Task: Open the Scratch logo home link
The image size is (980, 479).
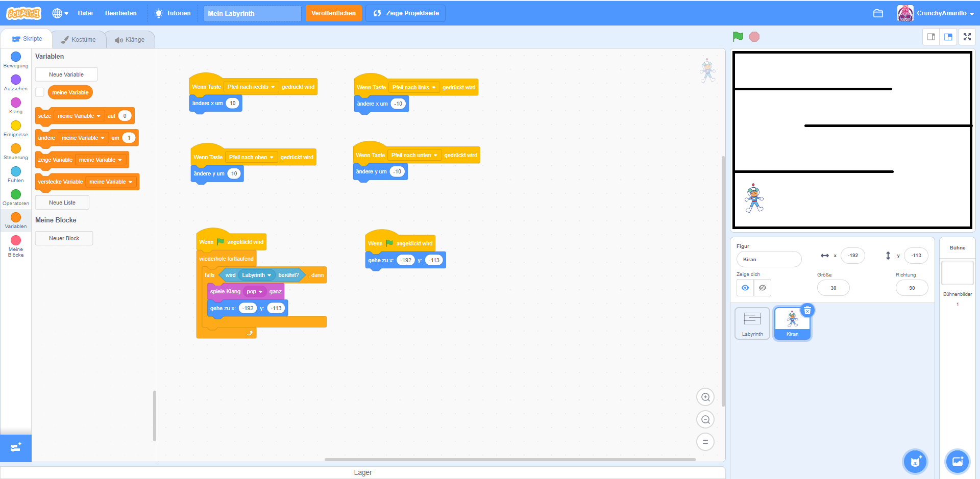Action: click(23, 13)
